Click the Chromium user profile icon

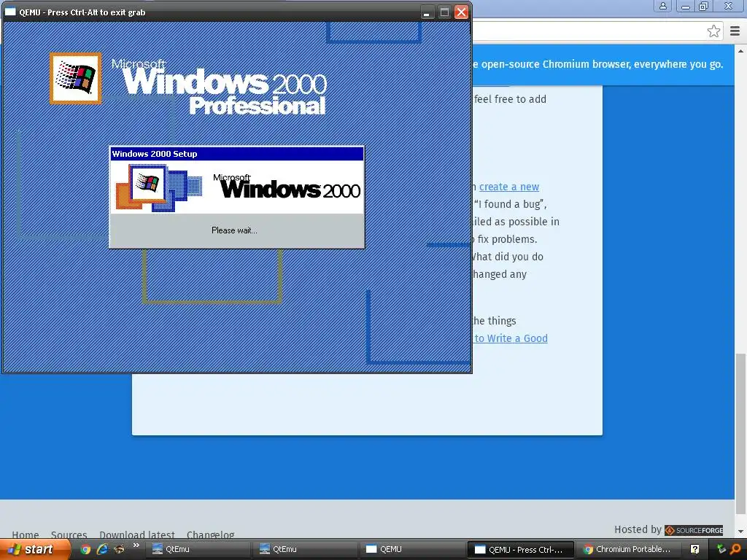[x=662, y=6]
